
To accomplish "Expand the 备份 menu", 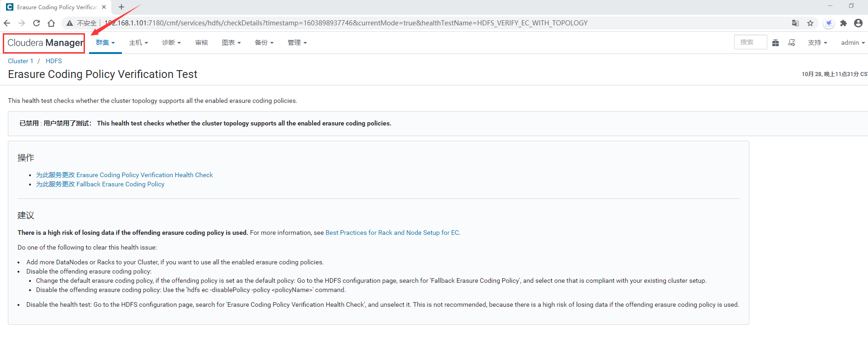I will (x=264, y=42).
